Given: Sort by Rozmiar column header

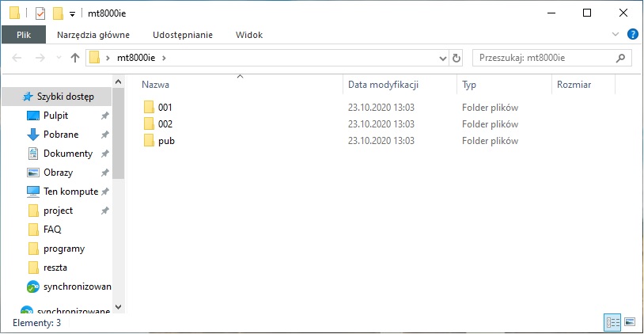Looking at the screenshot, I should [x=584, y=85].
